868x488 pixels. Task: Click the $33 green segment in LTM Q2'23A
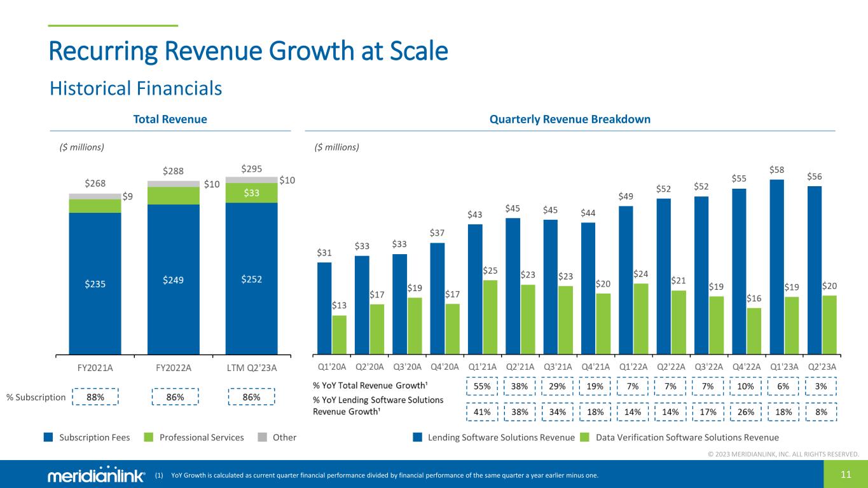(252, 193)
